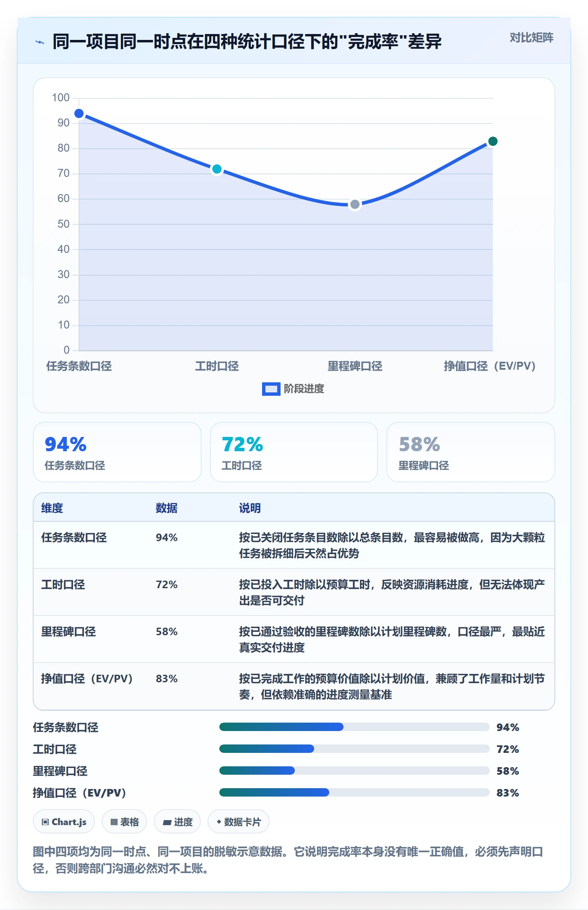Click the description starting 按已关闭任务条目数
588x910 pixels.
coord(392,545)
